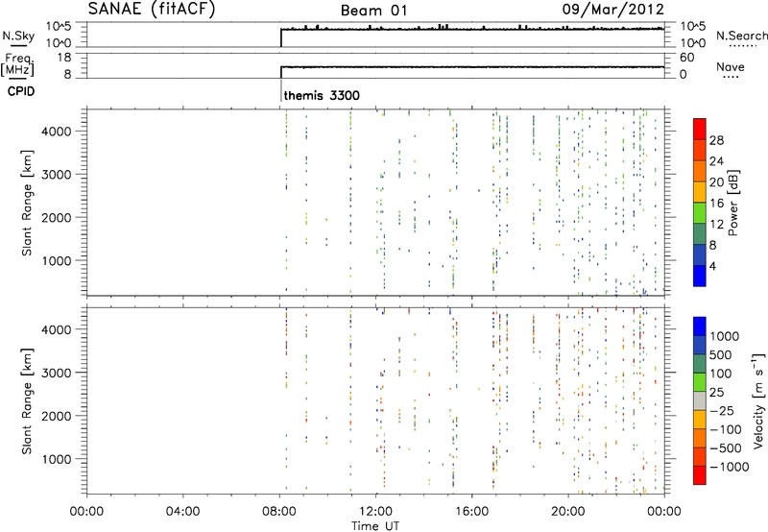Click the Power [dB] colorbar label
Screen dimensions: 768x532
pos(732,203)
